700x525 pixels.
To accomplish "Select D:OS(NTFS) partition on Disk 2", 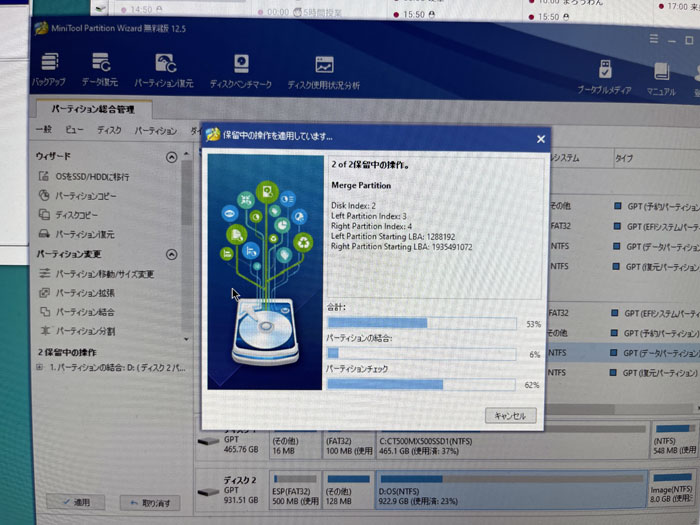I will tap(511, 490).
